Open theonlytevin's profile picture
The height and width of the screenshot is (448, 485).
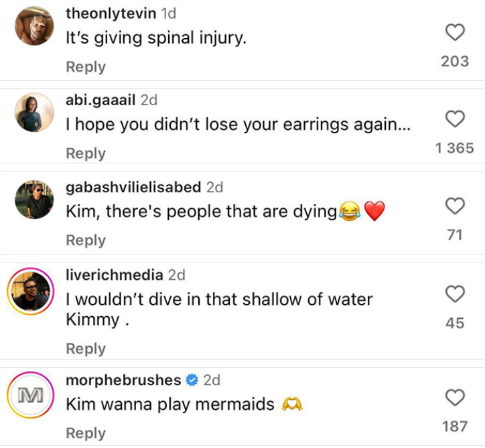tap(34, 25)
